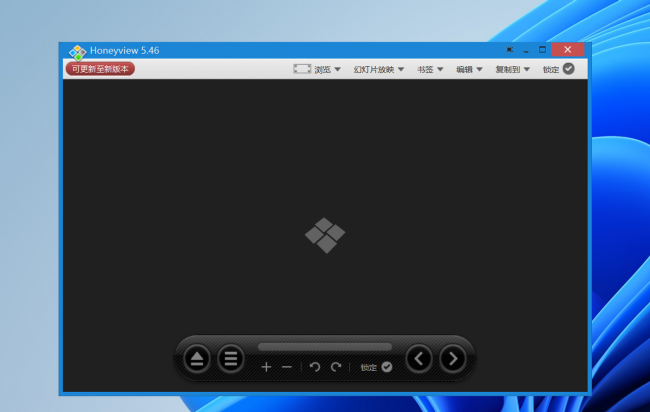
Task: Open the 编辑 dropdown menu
Action: (x=469, y=69)
